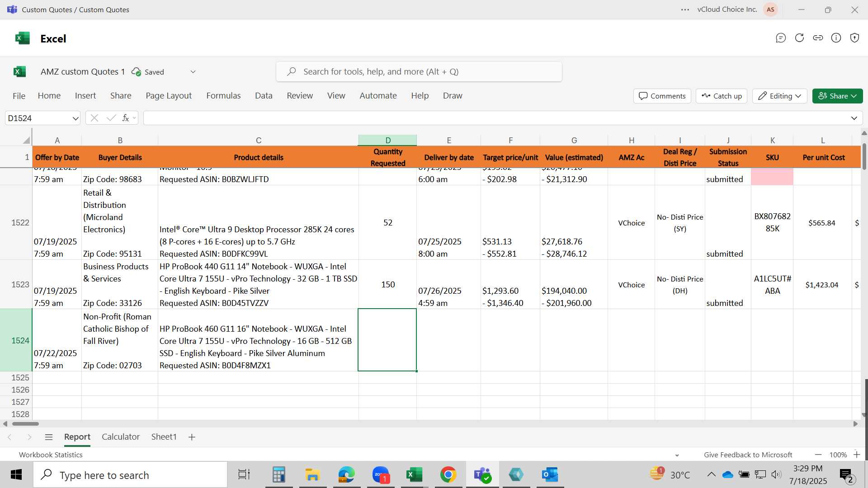Viewport: 868px width, 488px height.
Task: Click Give Feedback to Microsoft
Action: [748, 455]
